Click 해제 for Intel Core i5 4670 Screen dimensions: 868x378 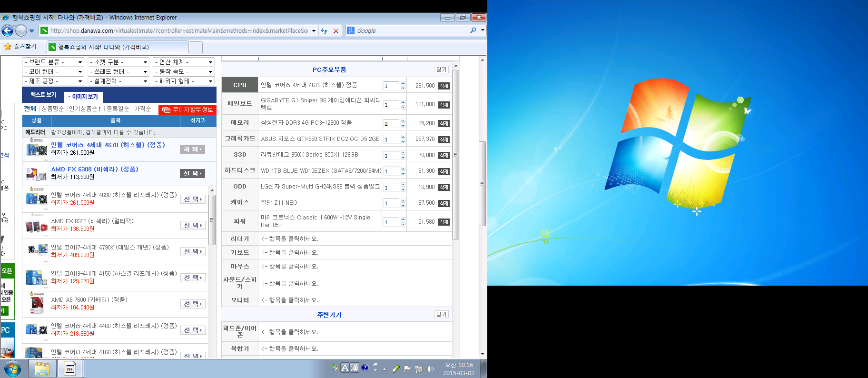pyautogui.click(x=193, y=149)
